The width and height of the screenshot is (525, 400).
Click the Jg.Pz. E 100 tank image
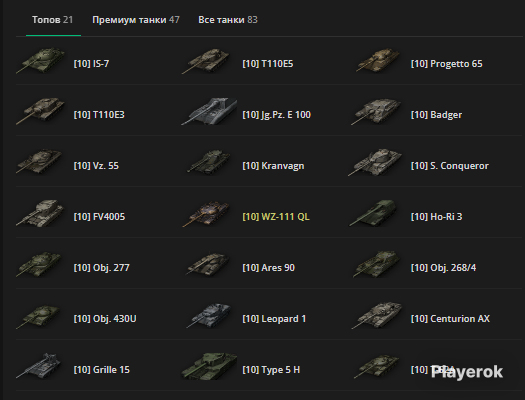click(x=209, y=111)
